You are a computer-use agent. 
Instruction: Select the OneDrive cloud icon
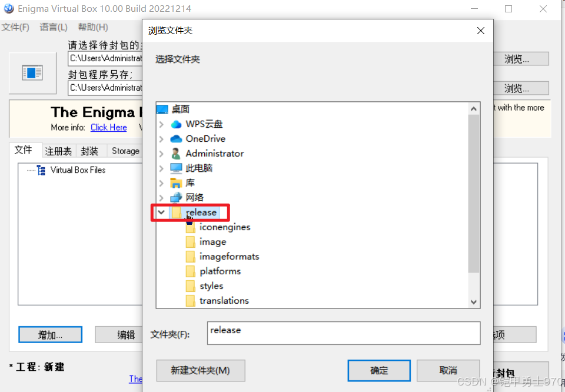click(x=176, y=139)
